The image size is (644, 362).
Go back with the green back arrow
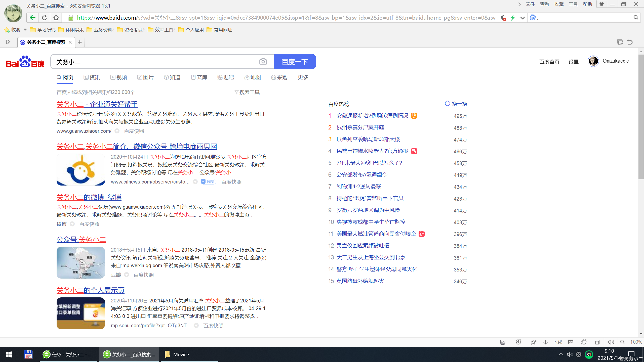(32, 18)
